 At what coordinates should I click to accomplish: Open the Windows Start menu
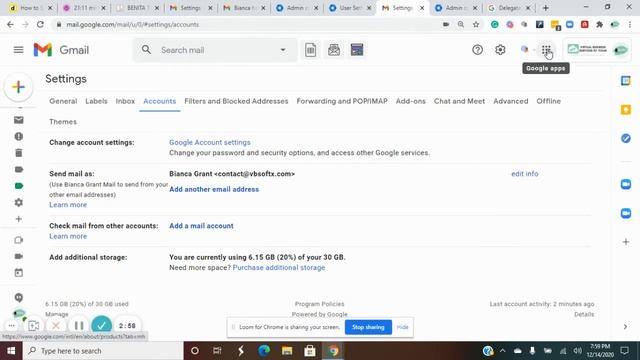click(x=11, y=351)
